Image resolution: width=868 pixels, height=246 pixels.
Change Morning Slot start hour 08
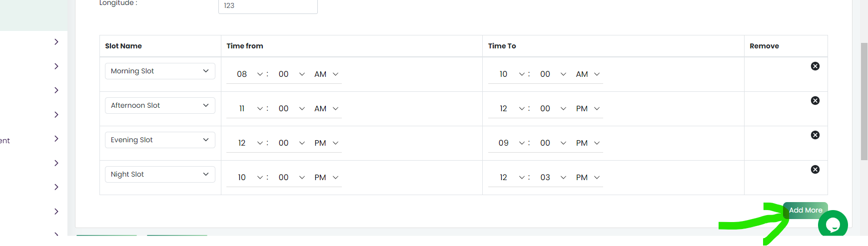pyautogui.click(x=247, y=74)
